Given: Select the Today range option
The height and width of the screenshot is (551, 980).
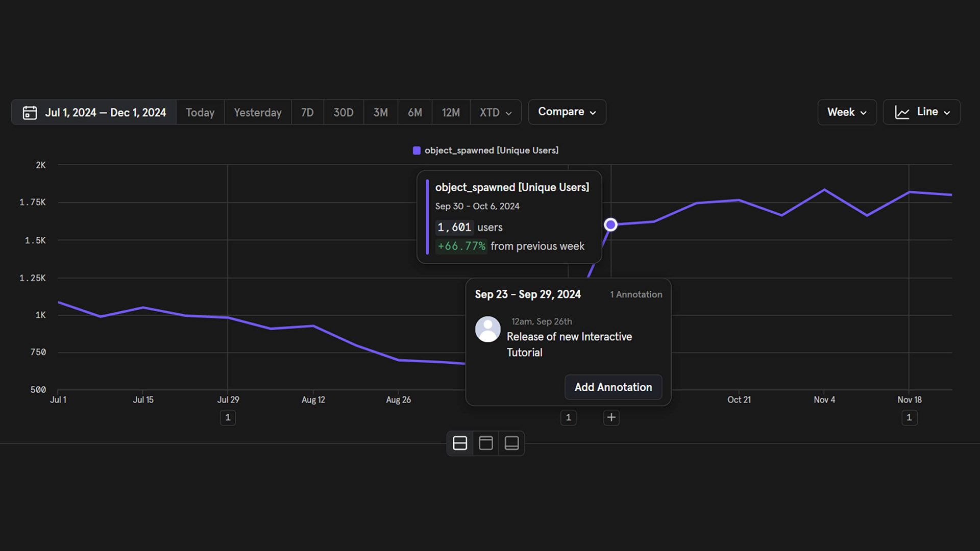Looking at the screenshot, I should (200, 112).
